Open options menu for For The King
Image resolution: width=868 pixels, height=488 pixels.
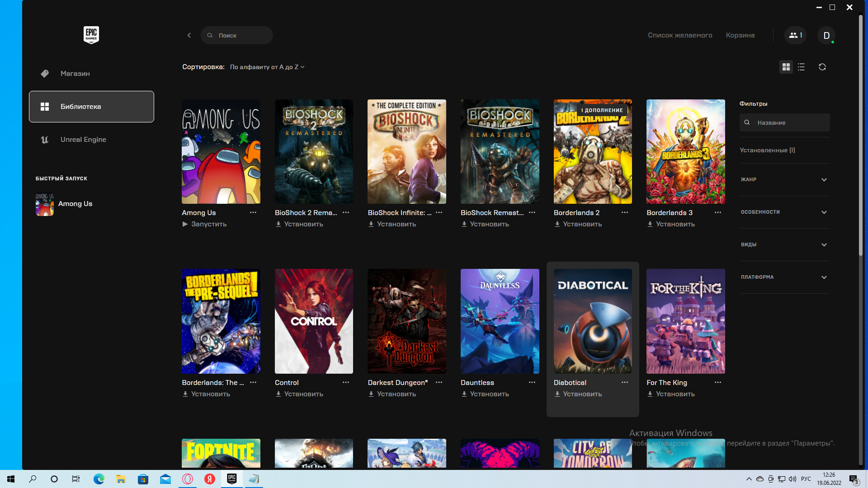click(x=718, y=382)
